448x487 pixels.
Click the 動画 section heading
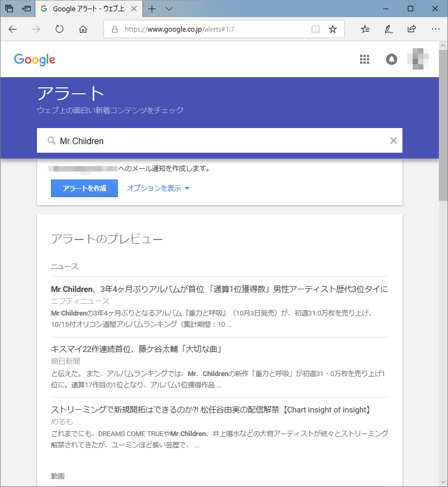58,476
